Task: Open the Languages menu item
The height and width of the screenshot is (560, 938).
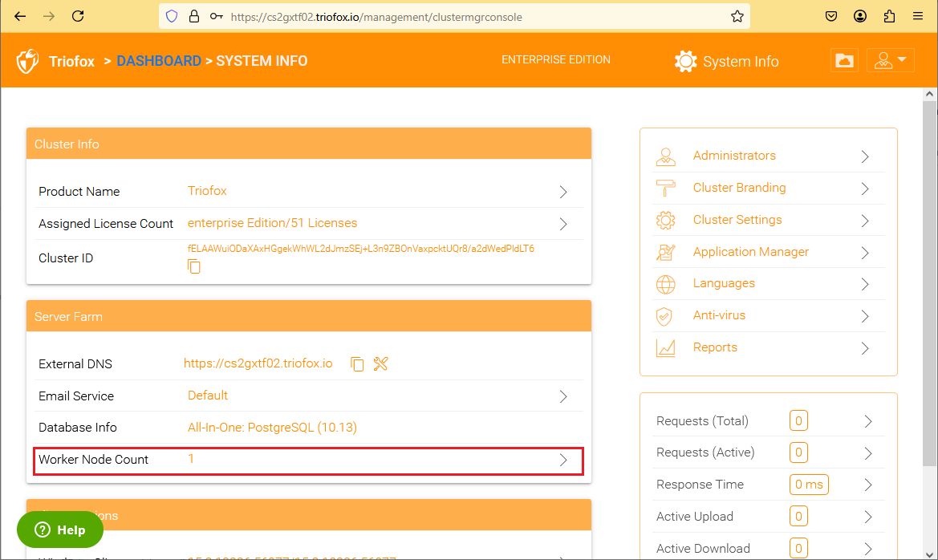Action: tap(724, 283)
